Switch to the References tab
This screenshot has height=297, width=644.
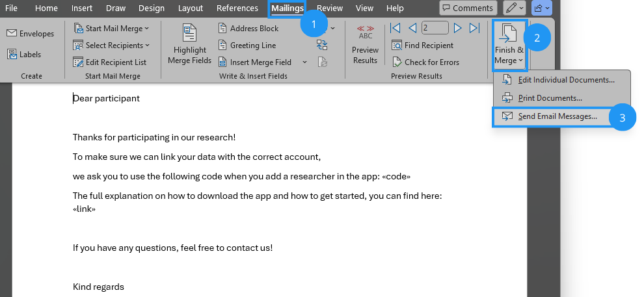tap(237, 8)
